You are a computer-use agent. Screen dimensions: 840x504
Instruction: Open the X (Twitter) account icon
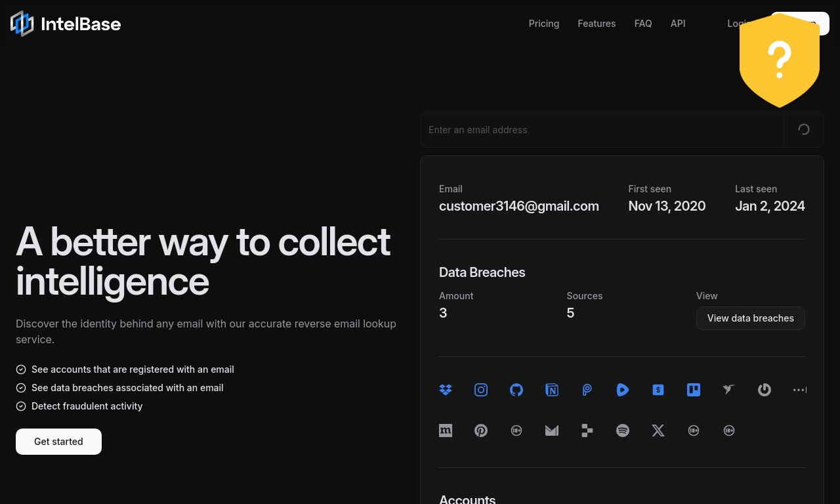click(x=658, y=430)
